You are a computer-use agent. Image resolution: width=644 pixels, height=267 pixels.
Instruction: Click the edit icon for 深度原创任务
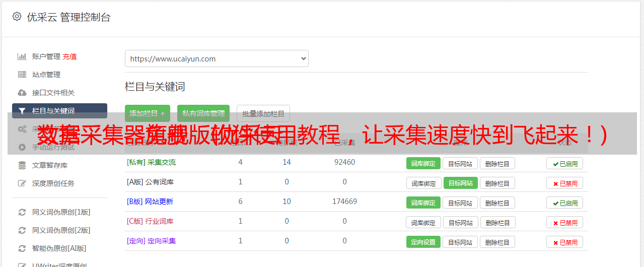[x=22, y=183]
